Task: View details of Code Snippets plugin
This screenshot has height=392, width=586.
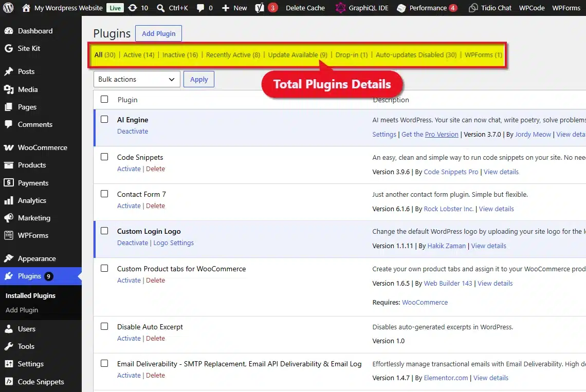Action: (x=501, y=172)
